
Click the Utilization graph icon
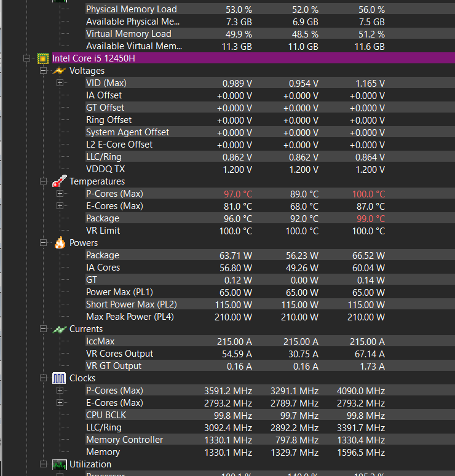click(x=59, y=464)
